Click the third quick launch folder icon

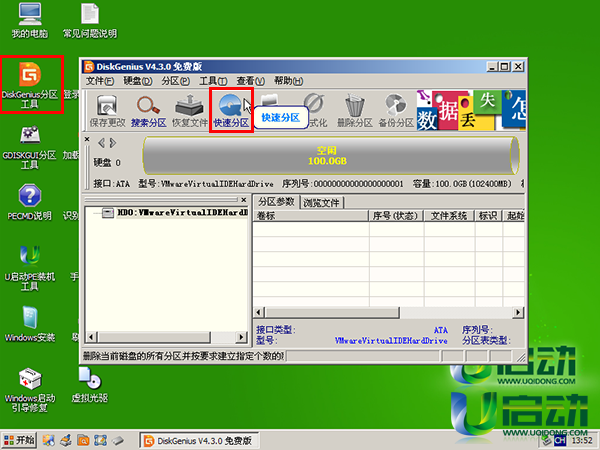(x=83, y=440)
